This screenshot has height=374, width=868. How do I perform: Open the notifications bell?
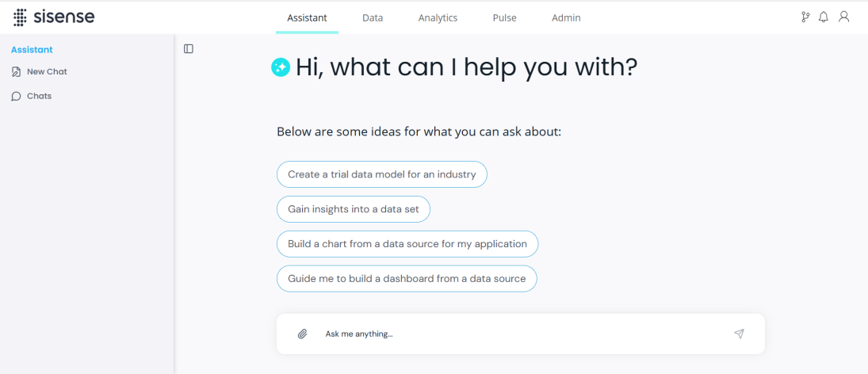click(824, 17)
